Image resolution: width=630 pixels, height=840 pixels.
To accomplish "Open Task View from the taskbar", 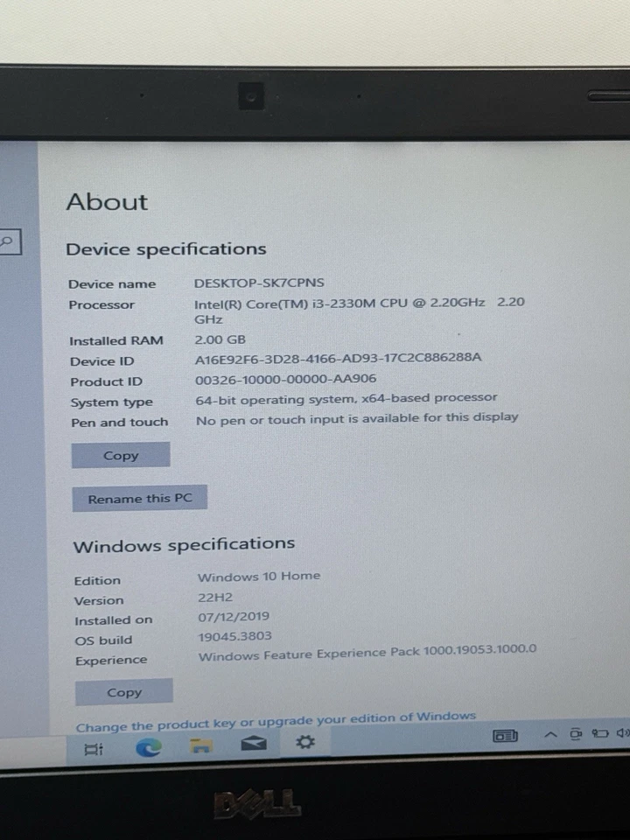I will point(94,749).
